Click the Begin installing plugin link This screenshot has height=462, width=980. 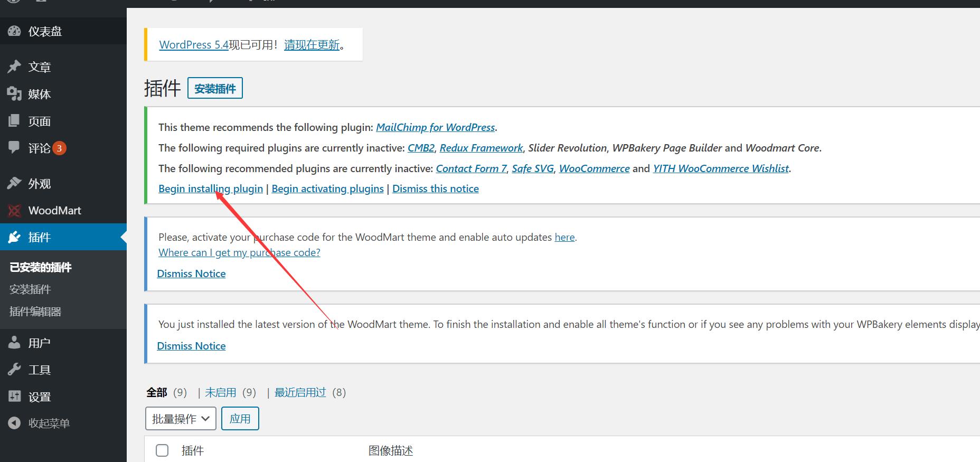click(x=210, y=189)
